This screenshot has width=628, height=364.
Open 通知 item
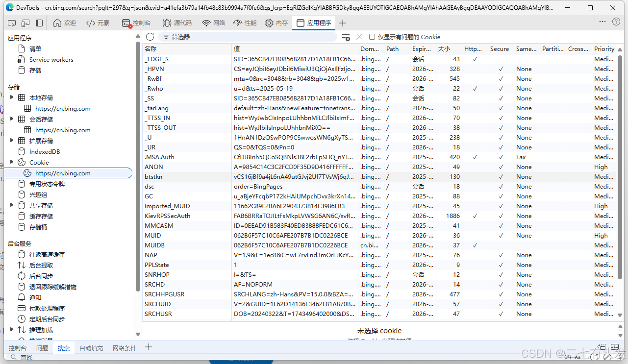[35, 297]
